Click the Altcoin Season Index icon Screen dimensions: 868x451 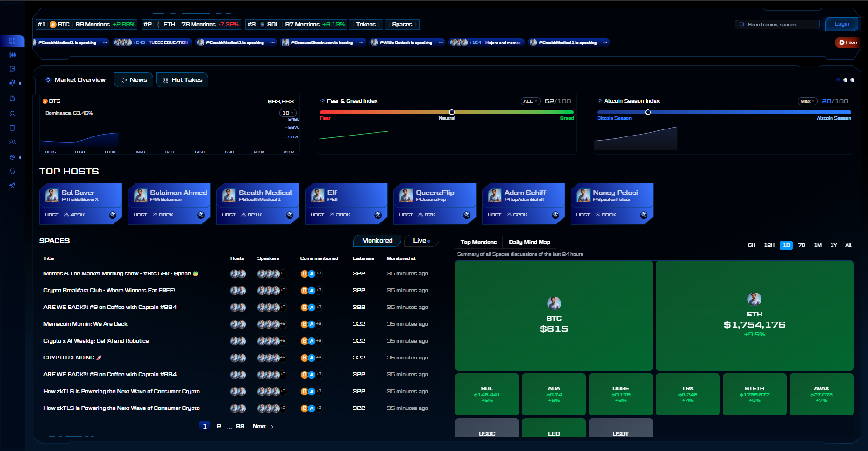(600, 101)
